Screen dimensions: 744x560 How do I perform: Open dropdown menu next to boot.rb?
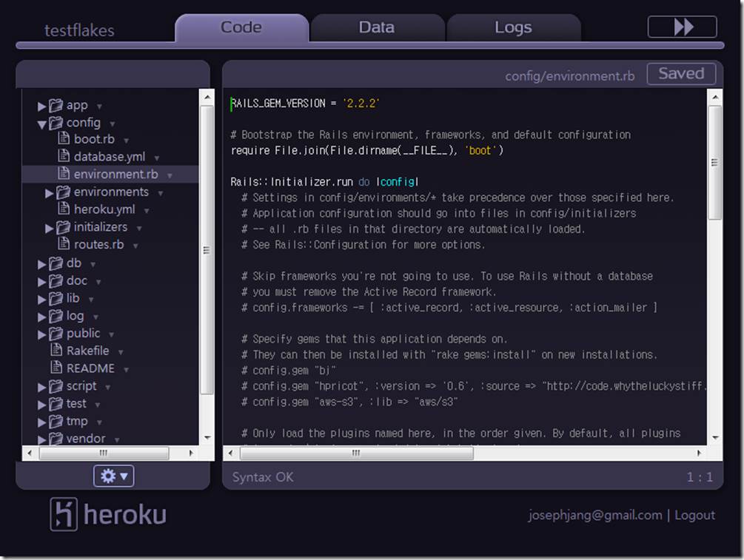[x=126, y=141]
